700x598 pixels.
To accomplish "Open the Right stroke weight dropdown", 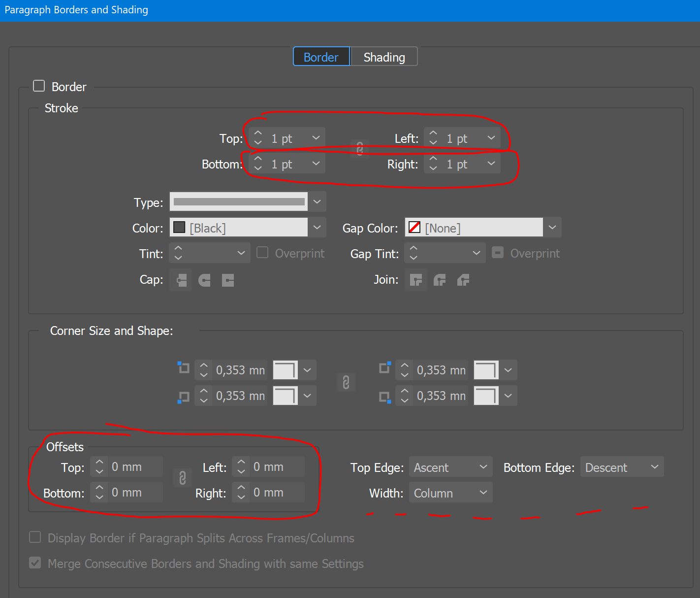I will pyautogui.click(x=491, y=164).
